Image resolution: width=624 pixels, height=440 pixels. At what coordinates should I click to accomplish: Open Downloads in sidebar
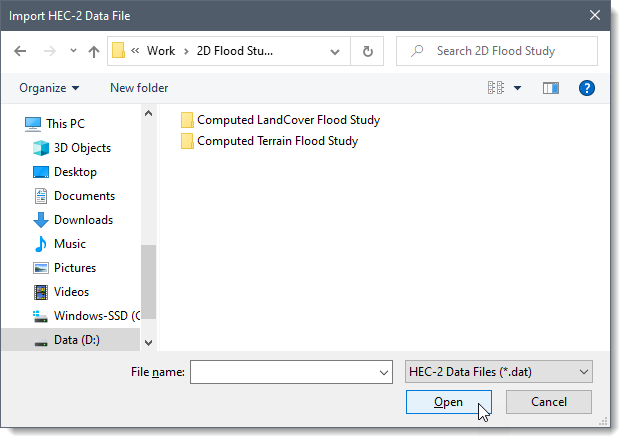click(x=84, y=220)
